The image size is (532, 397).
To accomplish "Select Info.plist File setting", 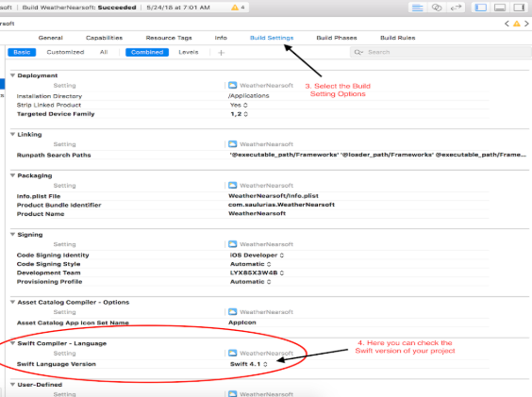I will pyautogui.click(x=39, y=196).
